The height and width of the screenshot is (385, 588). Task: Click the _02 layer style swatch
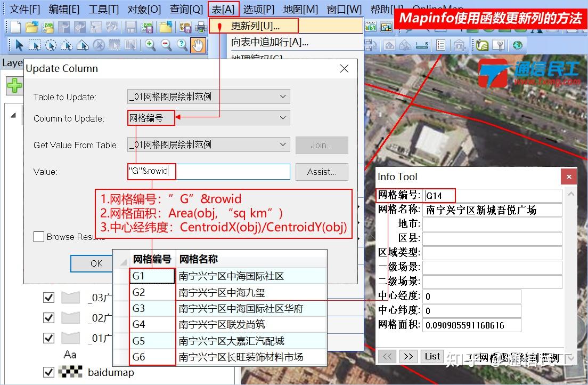[x=70, y=318]
